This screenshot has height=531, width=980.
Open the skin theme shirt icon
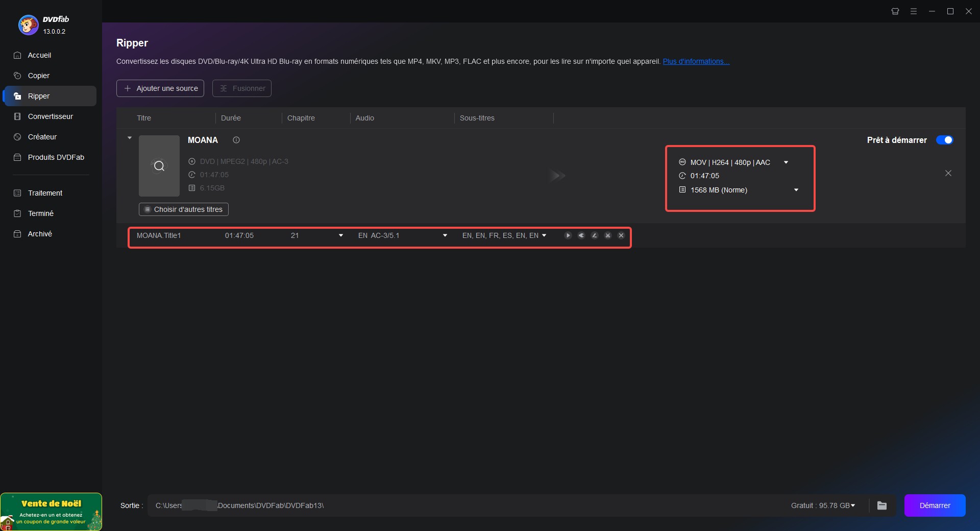[895, 11]
